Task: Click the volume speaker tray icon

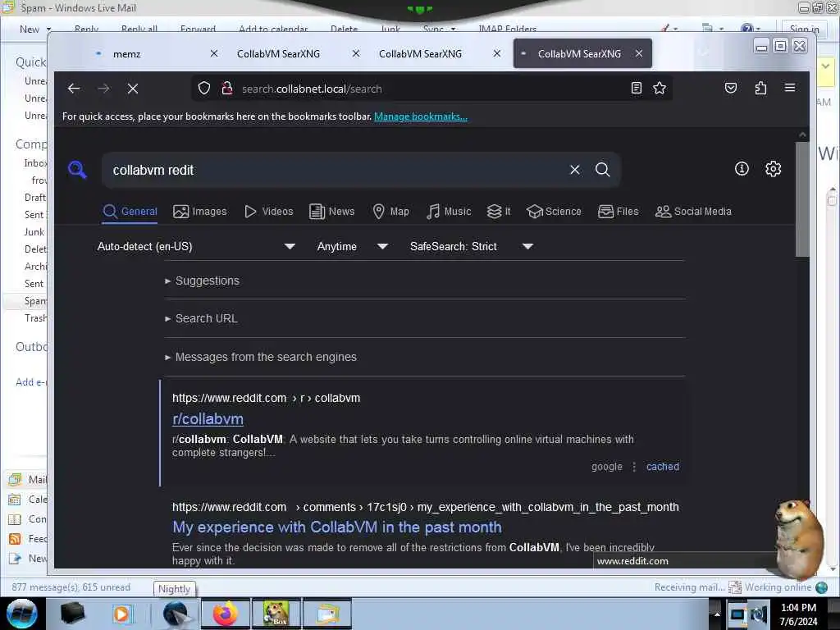Action: pos(758,614)
